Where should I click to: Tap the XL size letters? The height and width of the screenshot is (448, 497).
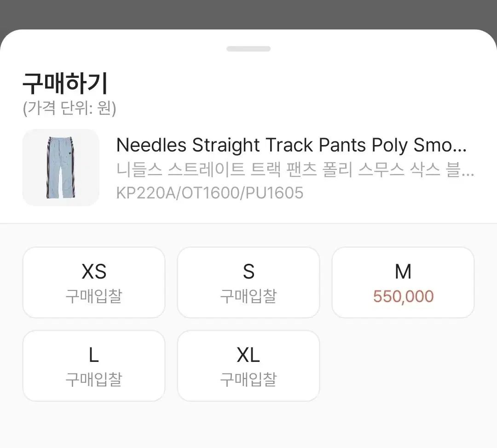point(248,355)
